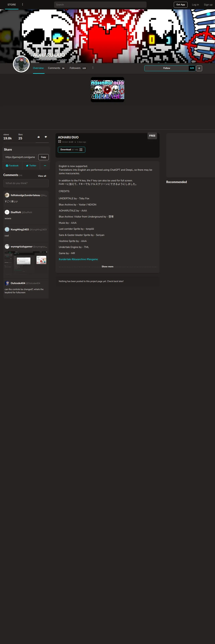Open the Log in link
The width and height of the screenshot is (215, 644).
point(195,5)
